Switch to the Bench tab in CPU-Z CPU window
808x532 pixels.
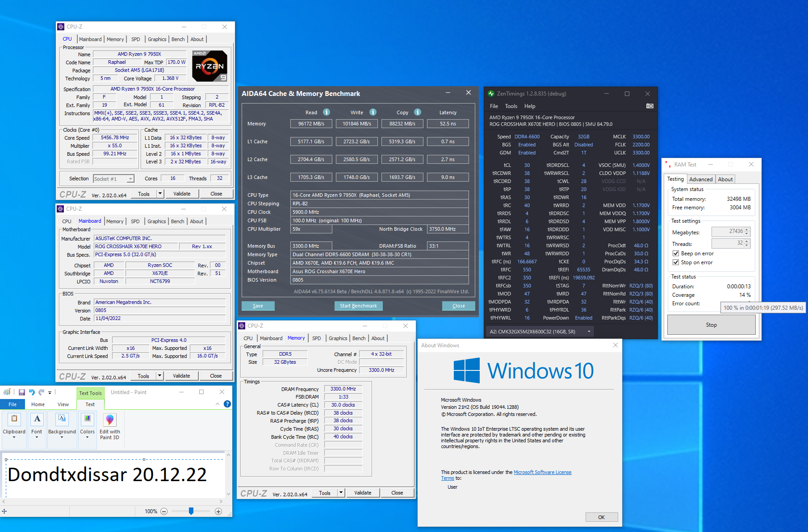178,39
